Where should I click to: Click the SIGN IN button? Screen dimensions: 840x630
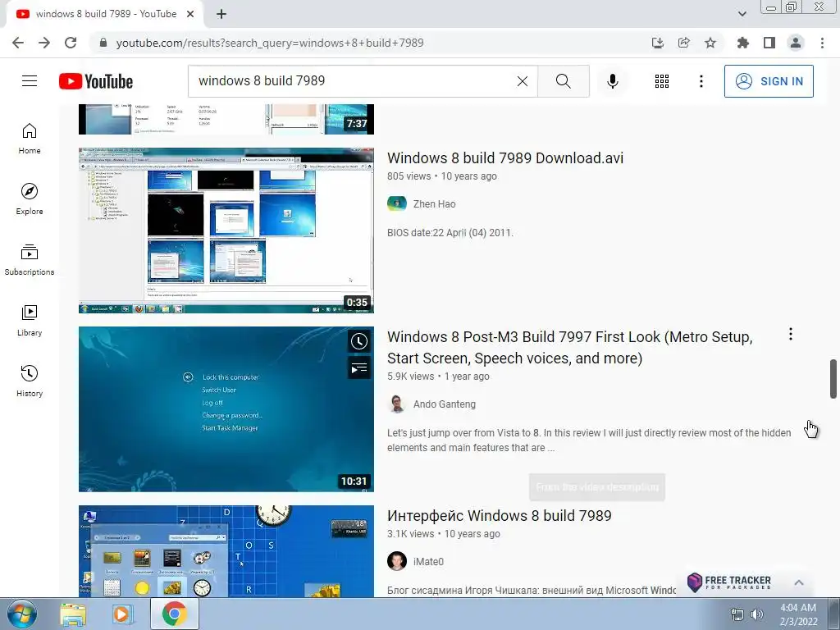[768, 81]
